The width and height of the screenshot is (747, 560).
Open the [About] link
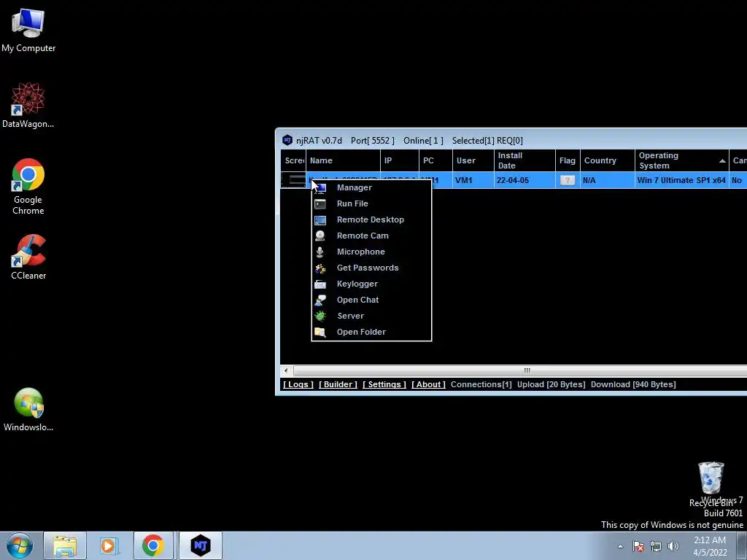pyautogui.click(x=428, y=384)
